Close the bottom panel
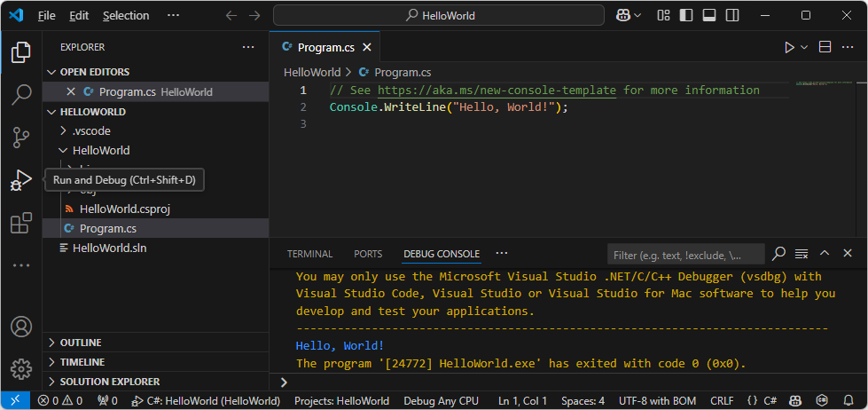The height and width of the screenshot is (410, 868). click(x=848, y=253)
